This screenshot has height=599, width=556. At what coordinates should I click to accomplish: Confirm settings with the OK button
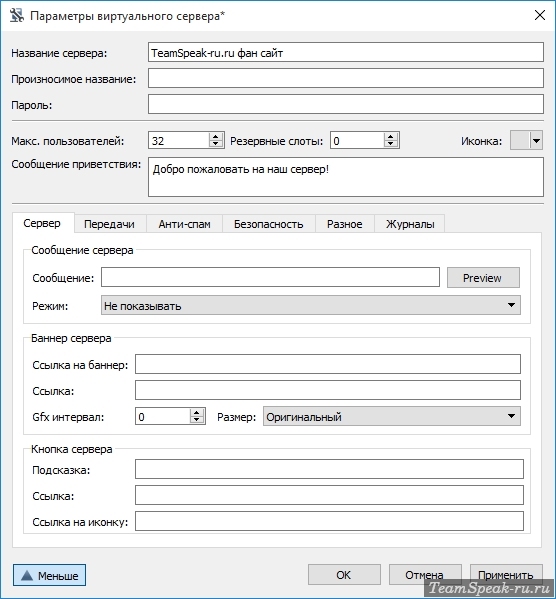pos(344,575)
